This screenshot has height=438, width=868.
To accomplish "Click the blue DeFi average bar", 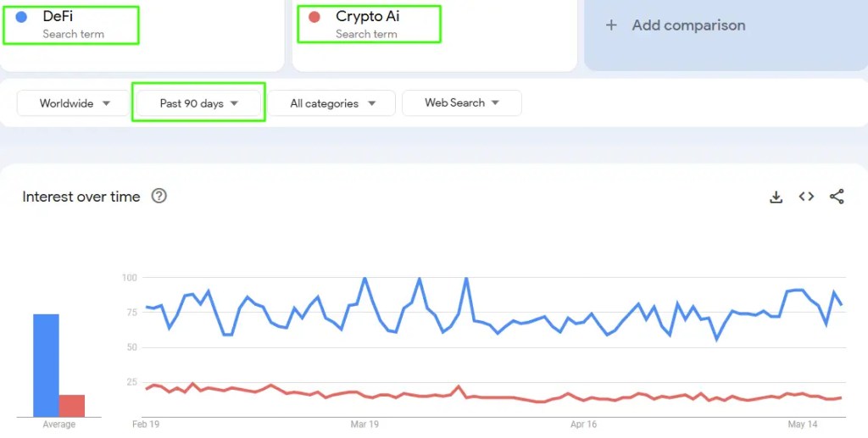I will [46, 364].
